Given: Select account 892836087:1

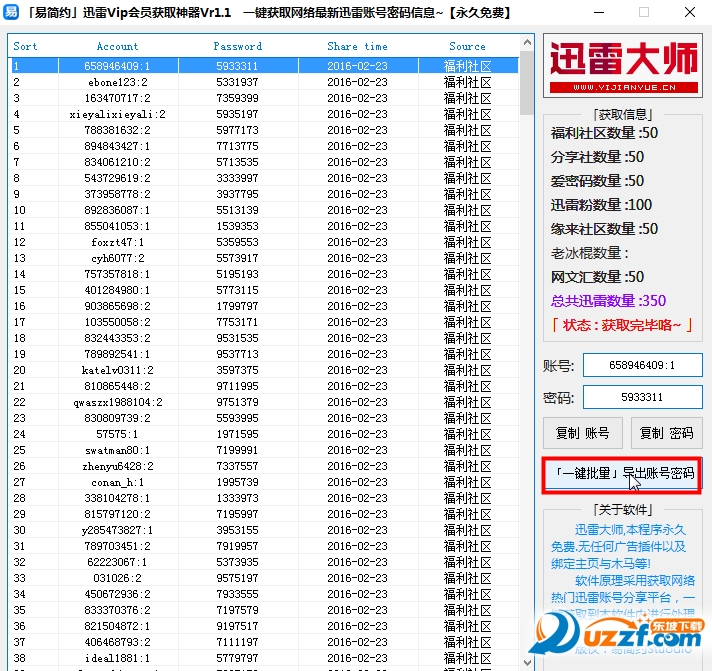Looking at the screenshot, I should pyautogui.click(x=117, y=210).
